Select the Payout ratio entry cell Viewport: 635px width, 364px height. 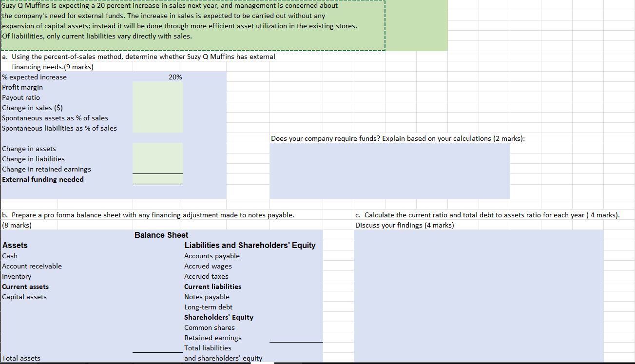click(157, 97)
